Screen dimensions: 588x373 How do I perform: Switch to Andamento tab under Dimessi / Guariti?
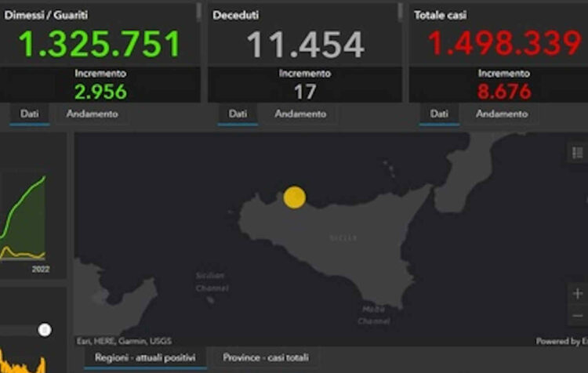pyautogui.click(x=92, y=114)
